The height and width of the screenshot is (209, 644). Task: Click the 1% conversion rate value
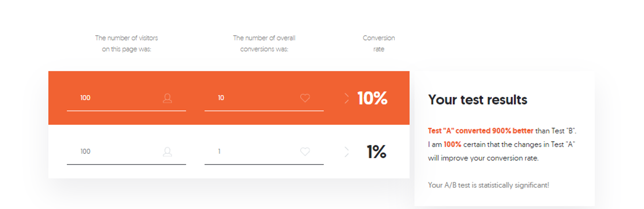[x=376, y=152]
